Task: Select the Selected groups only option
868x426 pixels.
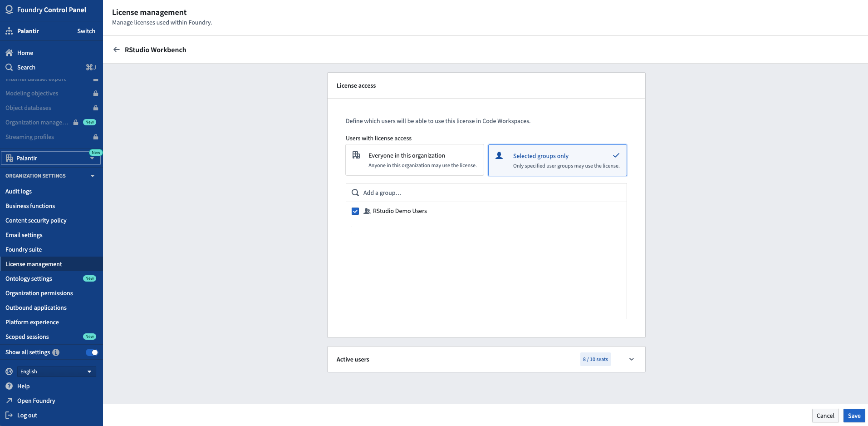Action: pyautogui.click(x=558, y=160)
